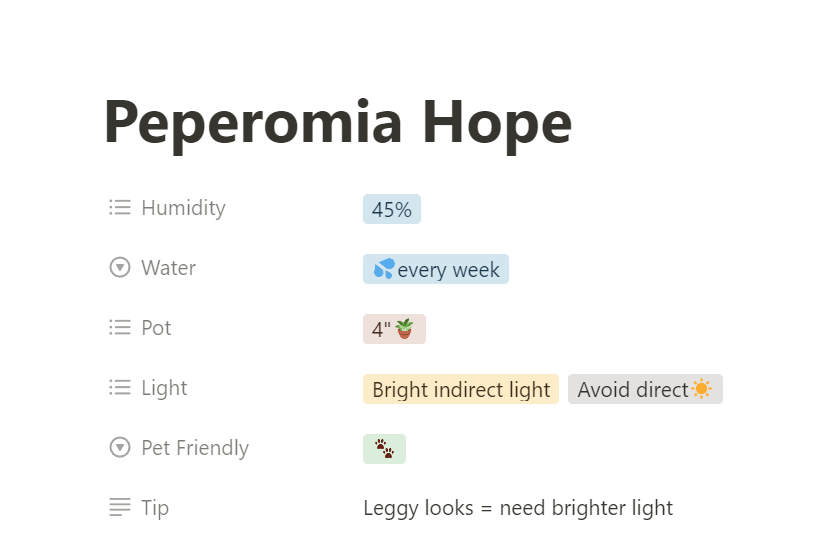Click the Water property label

[168, 268]
